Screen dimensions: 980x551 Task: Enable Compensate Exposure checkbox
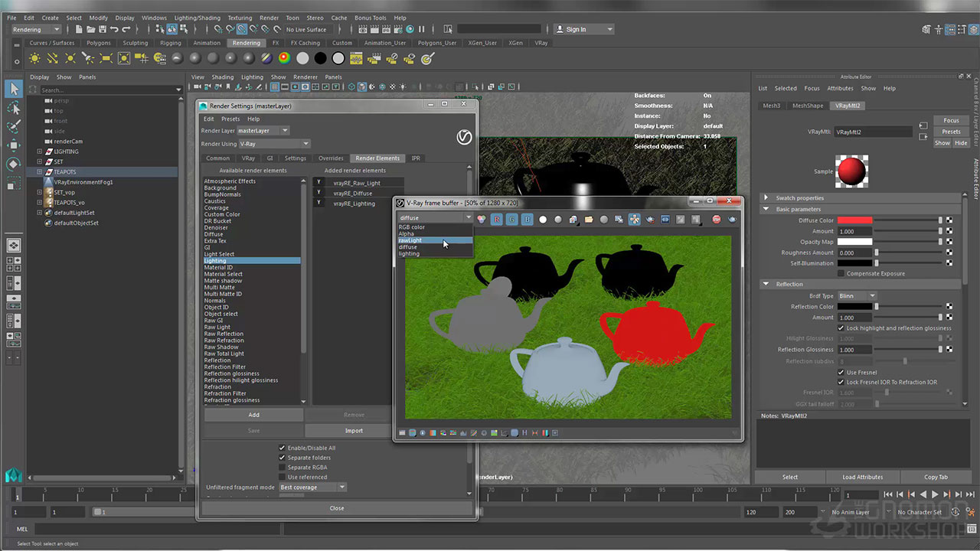click(841, 273)
